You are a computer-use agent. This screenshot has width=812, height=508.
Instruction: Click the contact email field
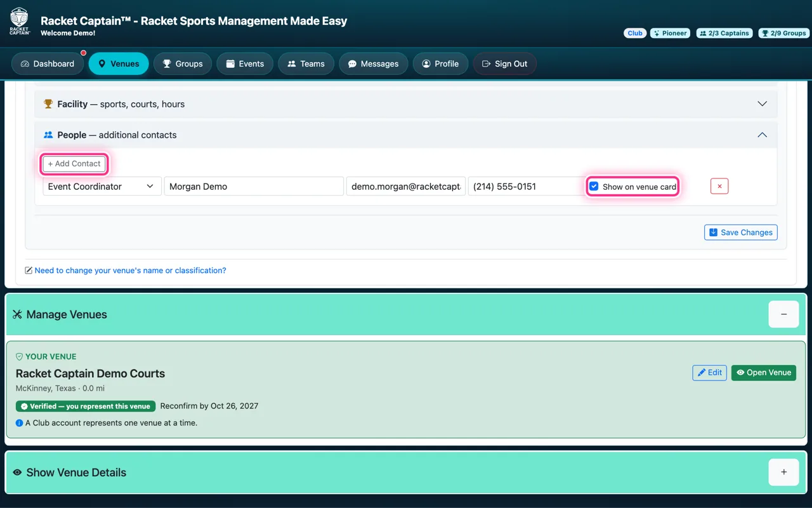(x=406, y=186)
